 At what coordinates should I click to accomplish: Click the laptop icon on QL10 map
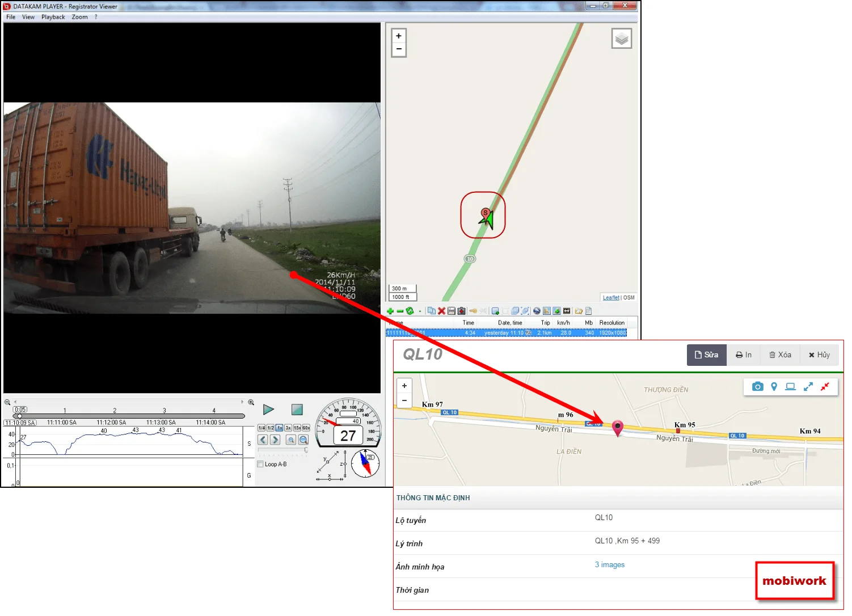tap(790, 386)
